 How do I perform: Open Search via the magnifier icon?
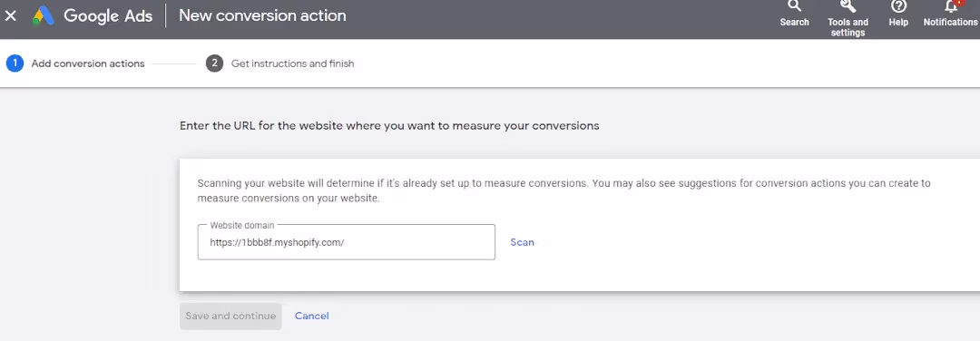click(794, 6)
